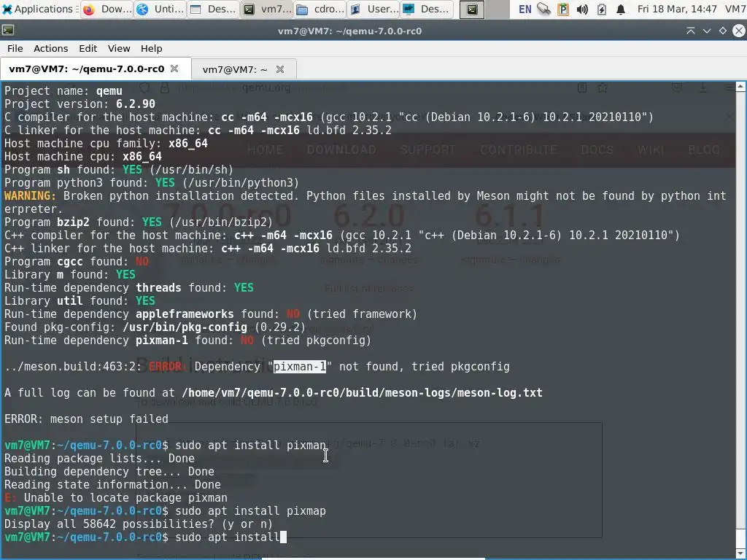The width and height of the screenshot is (747, 560).
Task: Open the Actions menu
Action: [50, 49]
